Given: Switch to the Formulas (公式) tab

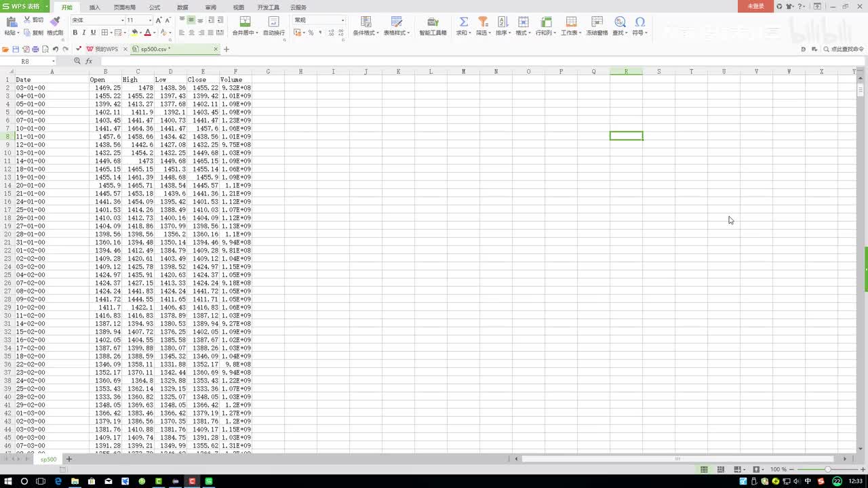Looking at the screenshot, I should (155, 7).
